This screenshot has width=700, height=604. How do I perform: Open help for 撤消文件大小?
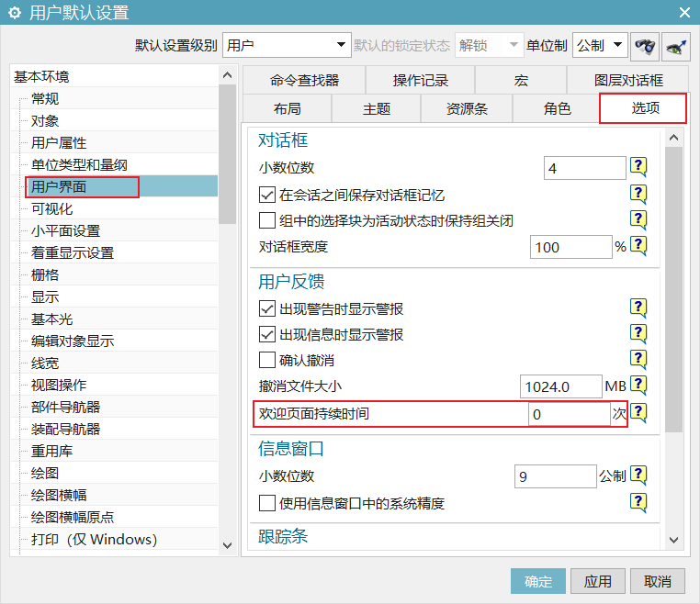coord(638,386)
